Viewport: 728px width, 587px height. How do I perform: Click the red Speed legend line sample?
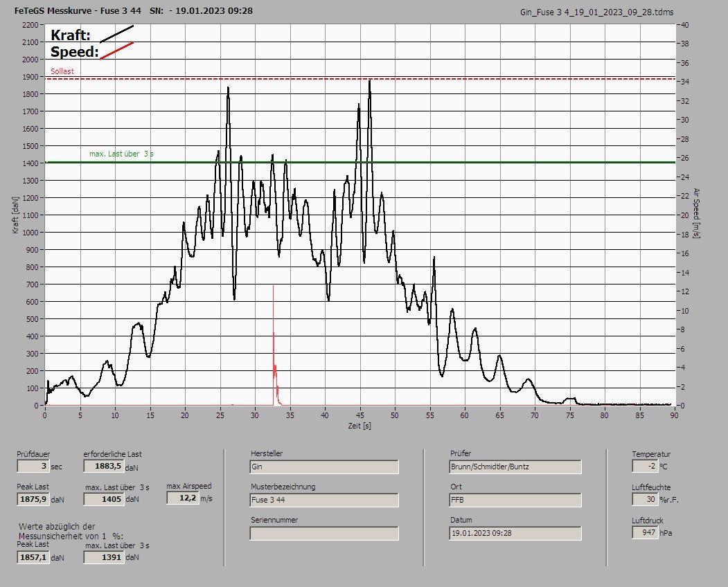(117, 51)
